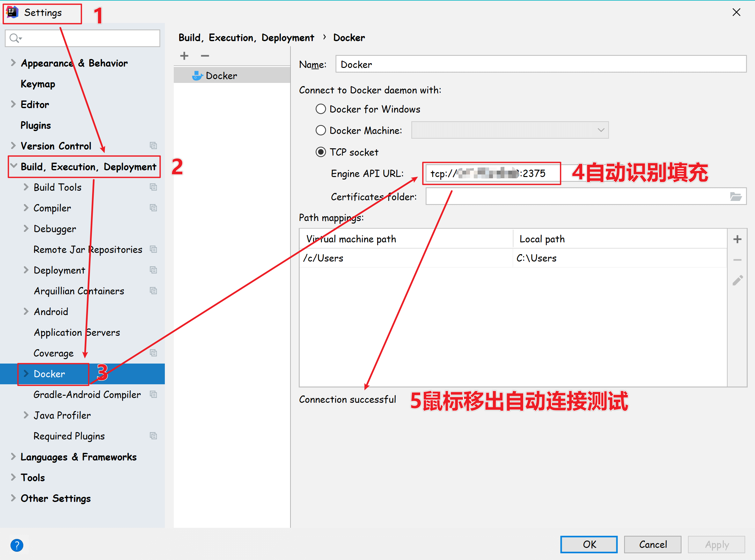
Task: Select the Docker entry in the server list
Action: tap(221, 76)
